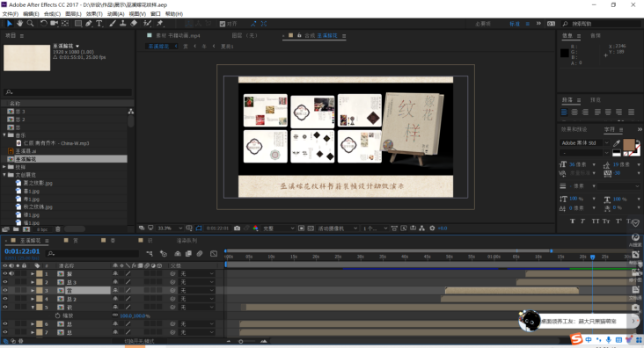The height and width of the screenshot is (348, 644).
Task: Toggle the snapping checkbox in the toolbar
Action: (223, 24)
